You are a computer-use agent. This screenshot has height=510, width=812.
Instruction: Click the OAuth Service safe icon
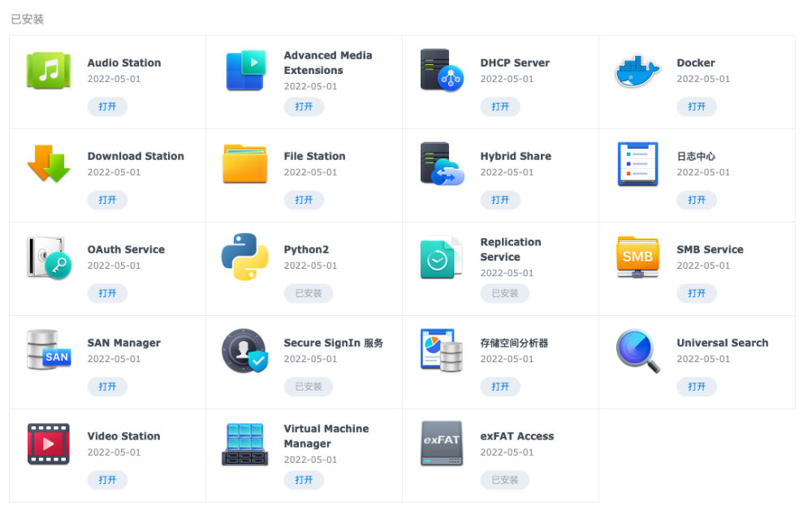click(49, 257)
